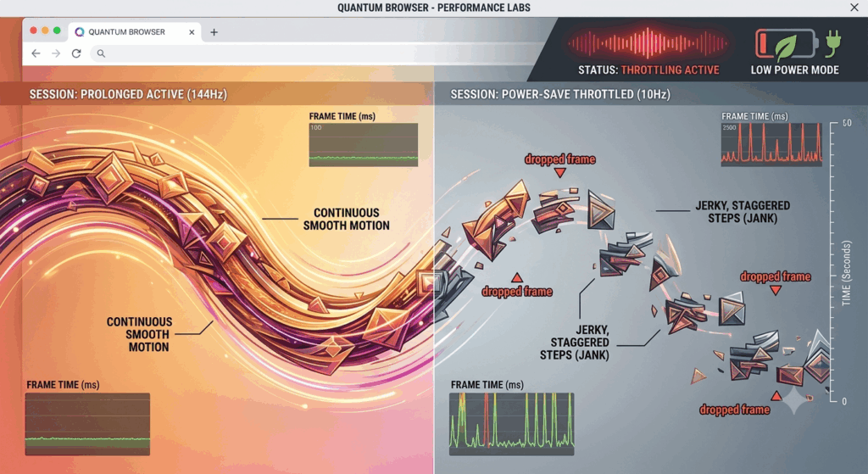Click lower Jerky, Staggered Steps (Jank) label
The image size is (868, 474).
click(x=575, y=343)
